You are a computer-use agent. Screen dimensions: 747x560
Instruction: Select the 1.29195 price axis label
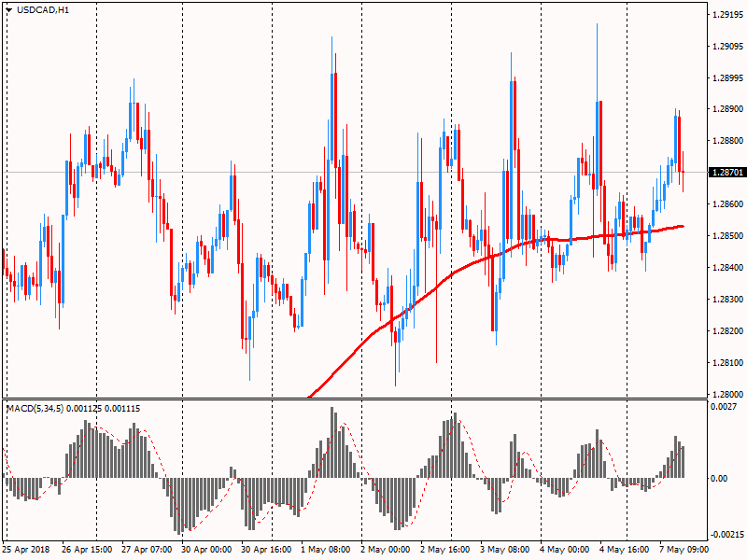coord(726,15)
